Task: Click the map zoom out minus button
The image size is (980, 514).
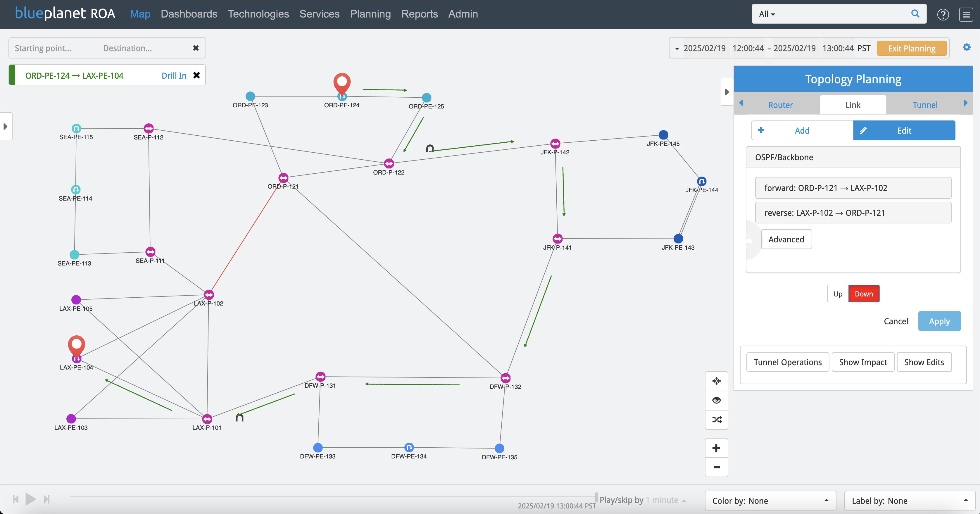Action: coord(716,467)
